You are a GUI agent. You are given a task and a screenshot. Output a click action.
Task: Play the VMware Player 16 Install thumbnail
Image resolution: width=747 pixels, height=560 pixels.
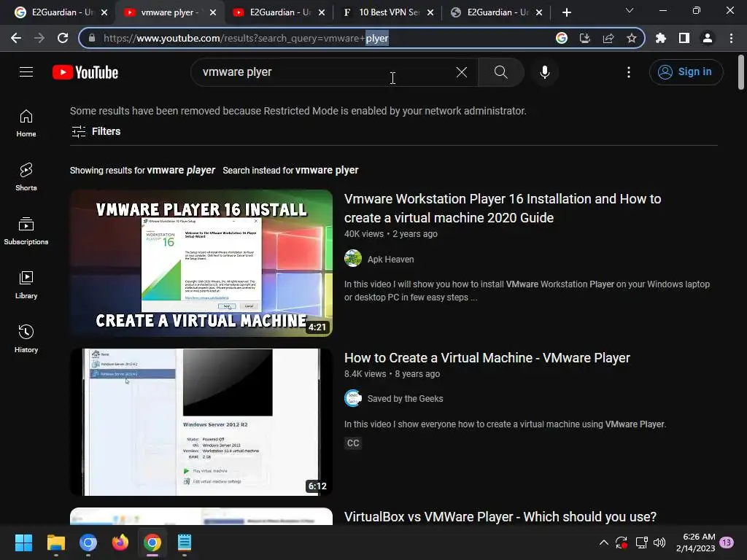[x=201, y=263]
